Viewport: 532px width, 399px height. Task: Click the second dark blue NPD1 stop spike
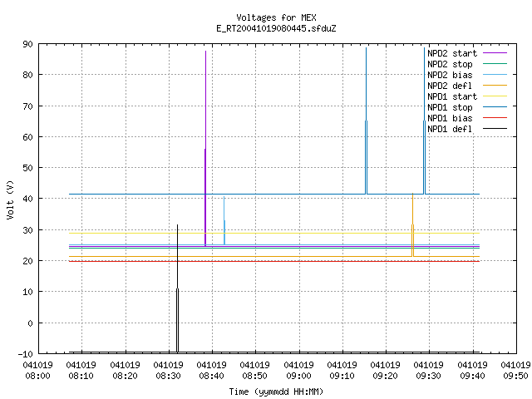coord(424,122)
